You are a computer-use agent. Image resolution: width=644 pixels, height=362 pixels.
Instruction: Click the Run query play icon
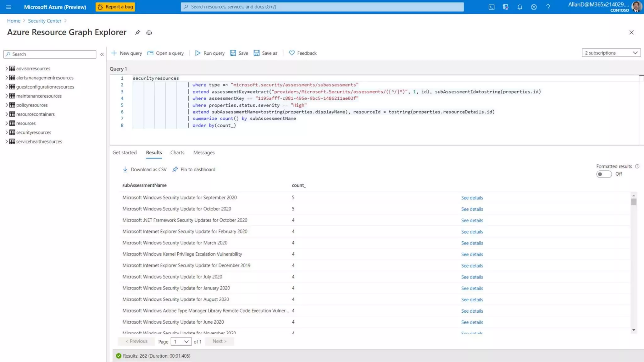point(198,53)
